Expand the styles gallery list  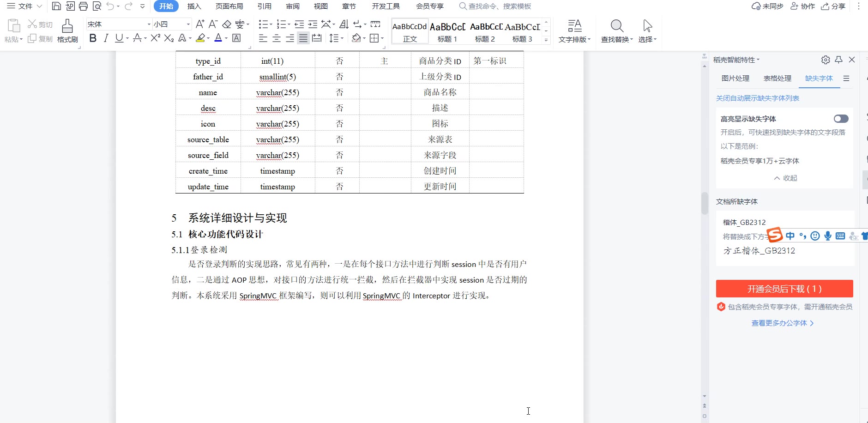(x=546, y=40)
